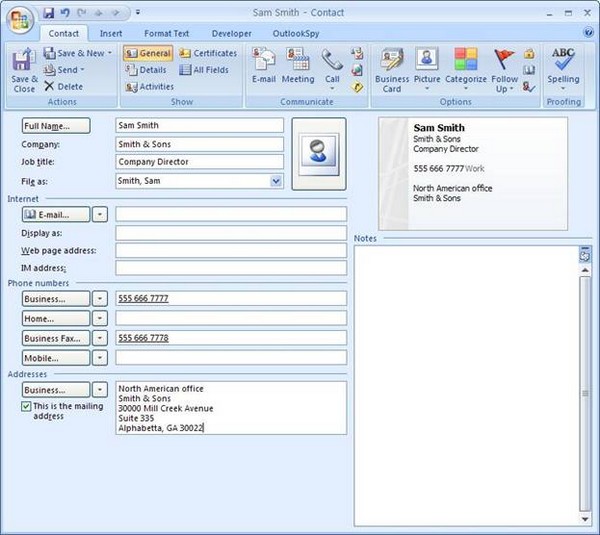Click the Map icon in Communicate group
600x535 pixels.
click(x=357, y=87)
